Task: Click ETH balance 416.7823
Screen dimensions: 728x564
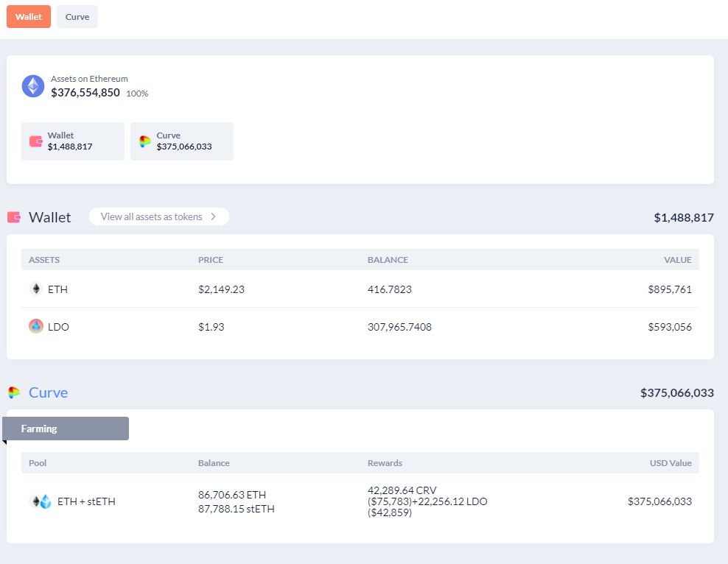Action: tap(390, 289)
